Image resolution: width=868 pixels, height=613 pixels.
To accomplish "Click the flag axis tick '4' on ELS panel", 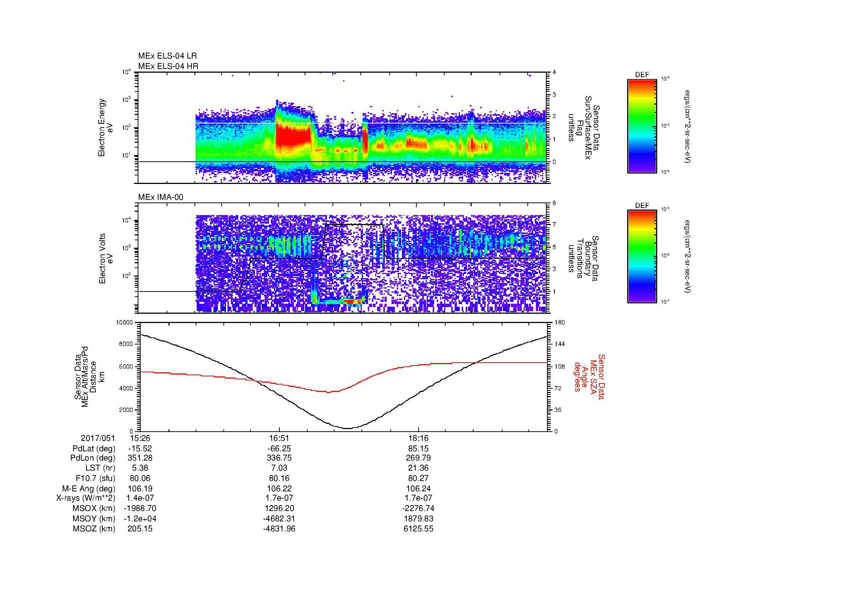I will coord(554,72).
